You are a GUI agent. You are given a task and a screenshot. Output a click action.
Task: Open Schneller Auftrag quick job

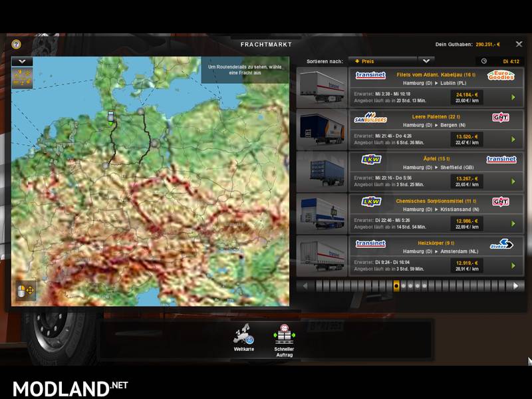click(x=284, y=340)
